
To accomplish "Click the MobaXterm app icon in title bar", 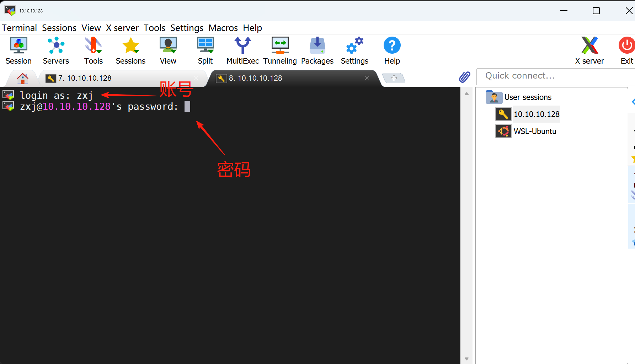I will [x=10, y=11].
